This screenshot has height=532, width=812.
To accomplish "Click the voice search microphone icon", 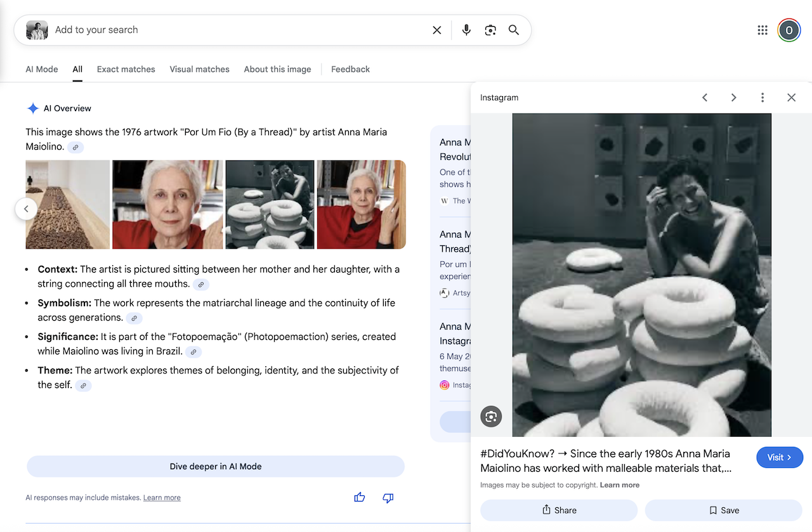I will (466, 30).
